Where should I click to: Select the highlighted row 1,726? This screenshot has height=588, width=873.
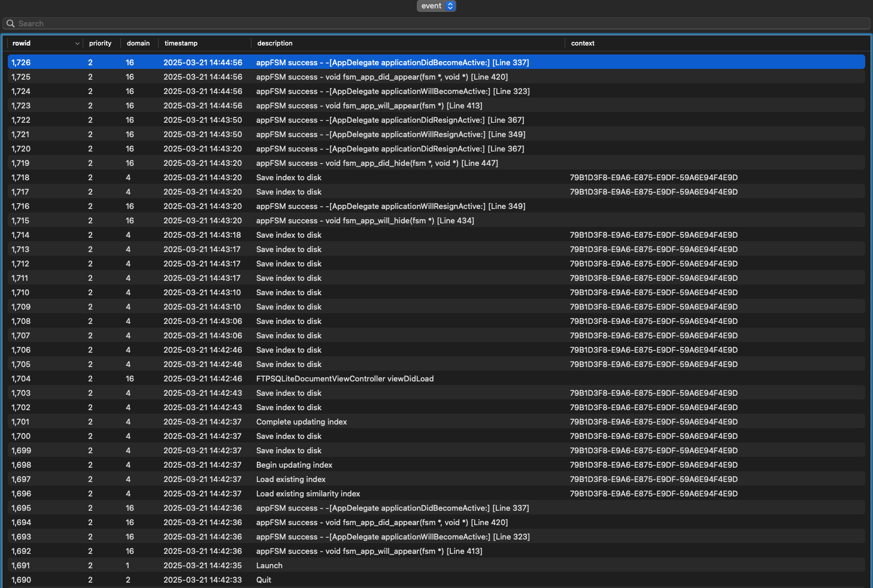click(392, 63)
